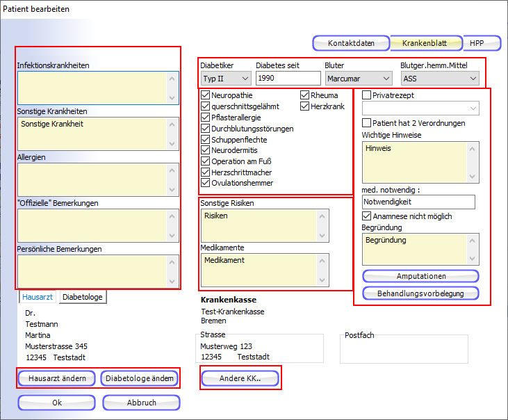Open the dropdown below Privatrezept
The image size is (508, 420).
(x=420, y=108)
